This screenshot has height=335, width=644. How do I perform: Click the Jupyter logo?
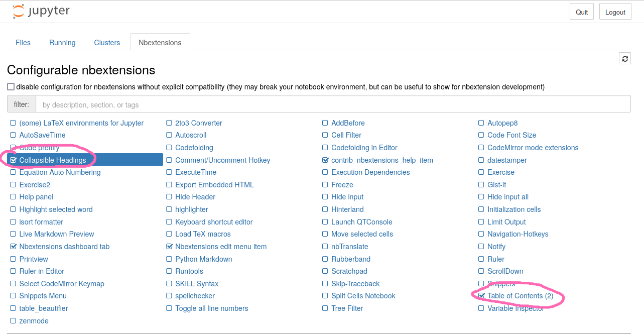pos(41,12)
